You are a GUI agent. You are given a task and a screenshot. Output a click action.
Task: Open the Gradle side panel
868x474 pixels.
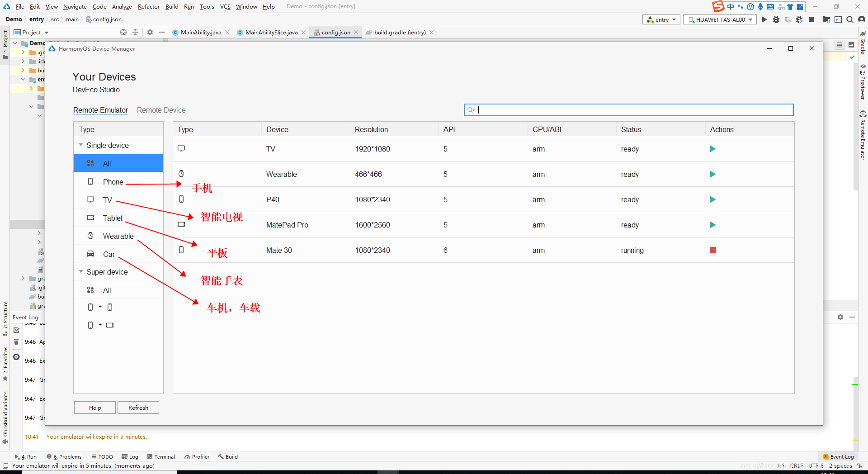pyautogui.click(x=863, y=43)
